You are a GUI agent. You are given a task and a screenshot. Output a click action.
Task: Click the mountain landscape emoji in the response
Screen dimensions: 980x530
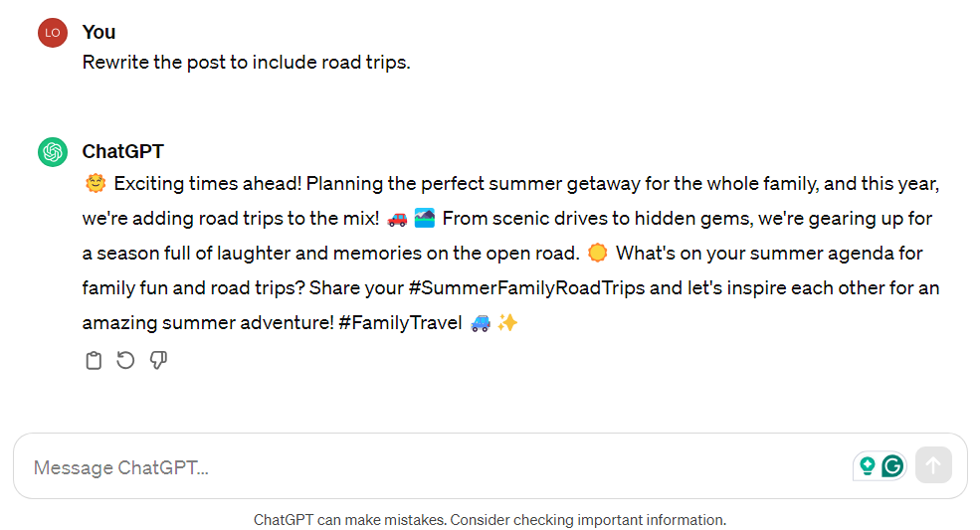click(x=425, y=218)
